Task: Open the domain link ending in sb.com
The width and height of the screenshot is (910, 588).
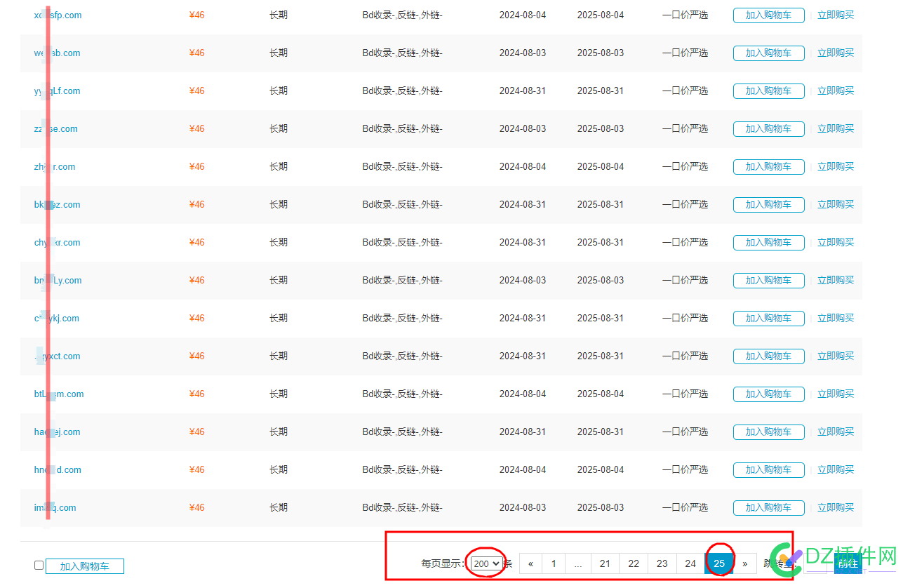Action: coord(57,53)
